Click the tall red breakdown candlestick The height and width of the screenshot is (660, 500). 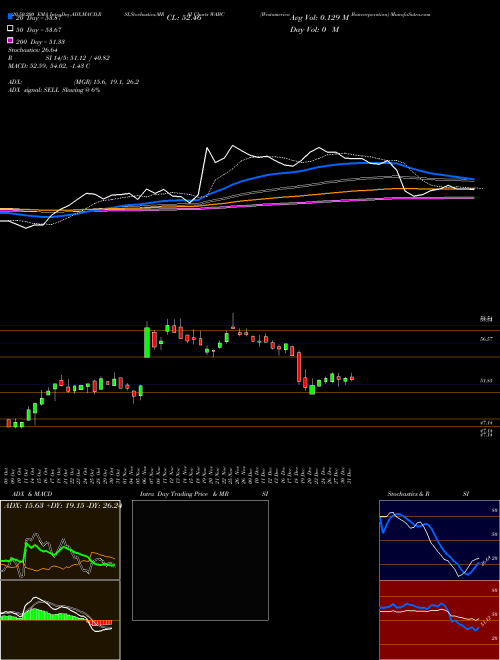pyautogui.click(x=299, y=367)
